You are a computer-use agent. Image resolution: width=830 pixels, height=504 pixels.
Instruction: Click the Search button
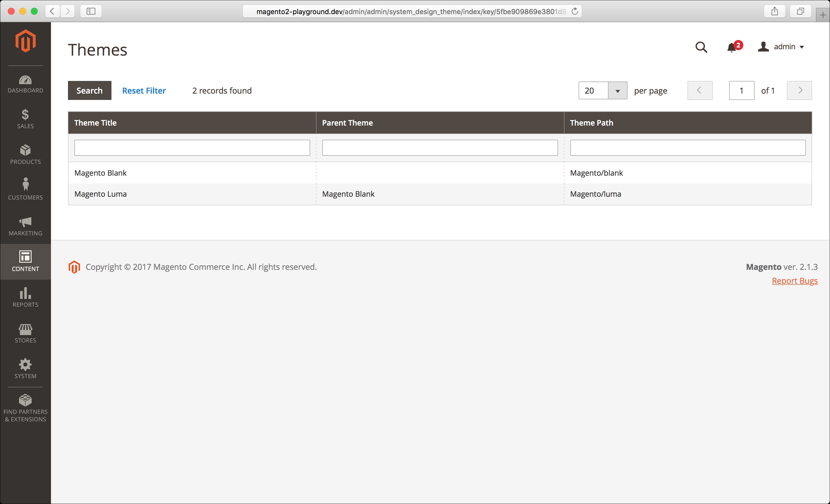(x=90, y=90)
